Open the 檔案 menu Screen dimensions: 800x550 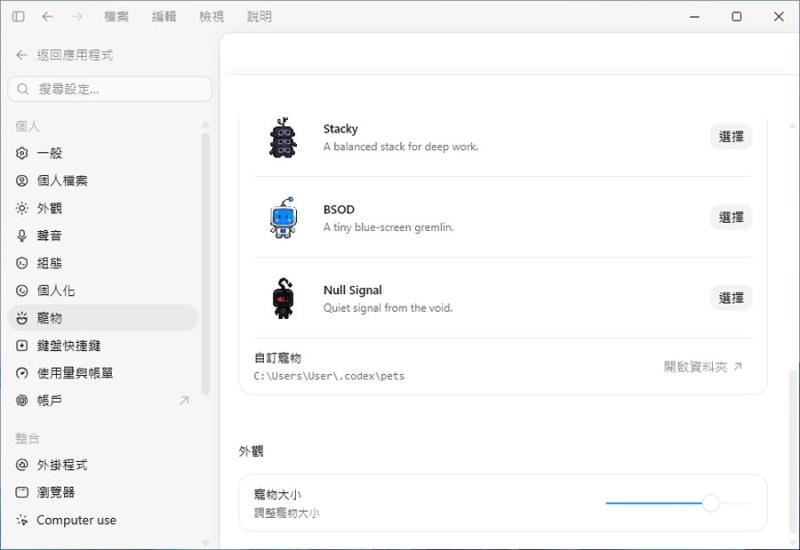click(x=116, y=17)
